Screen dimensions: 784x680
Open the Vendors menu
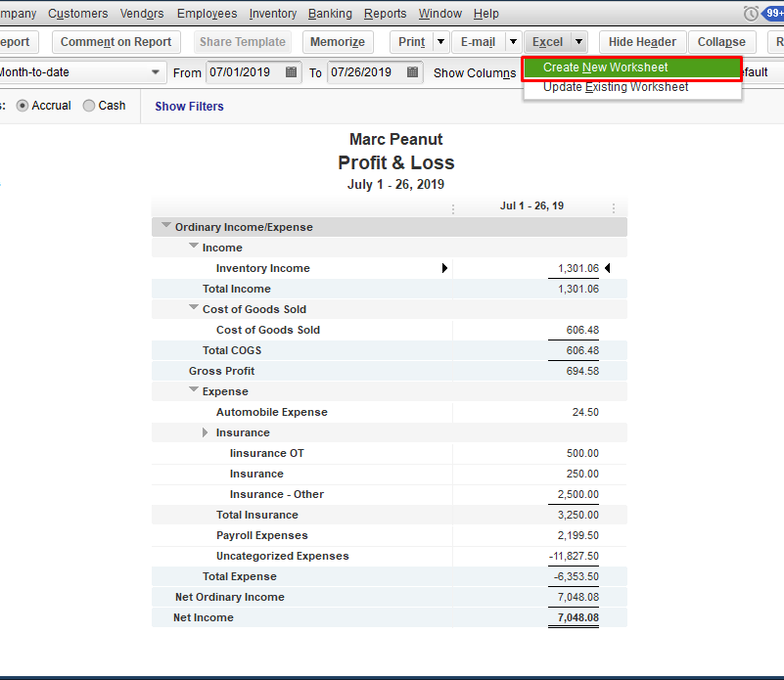coord(142,14)
